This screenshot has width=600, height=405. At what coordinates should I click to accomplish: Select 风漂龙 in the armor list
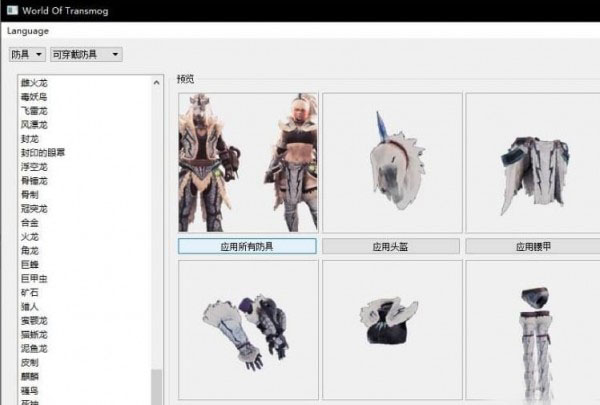pos(34,125)
